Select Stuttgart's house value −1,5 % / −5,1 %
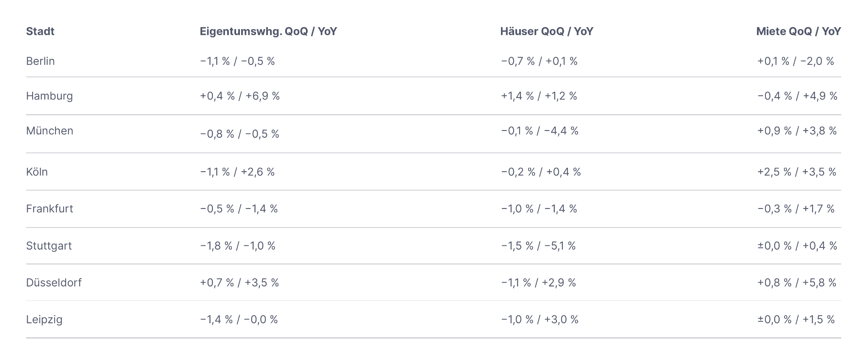Viewport: 868px width, 364px height. point(538,246)
